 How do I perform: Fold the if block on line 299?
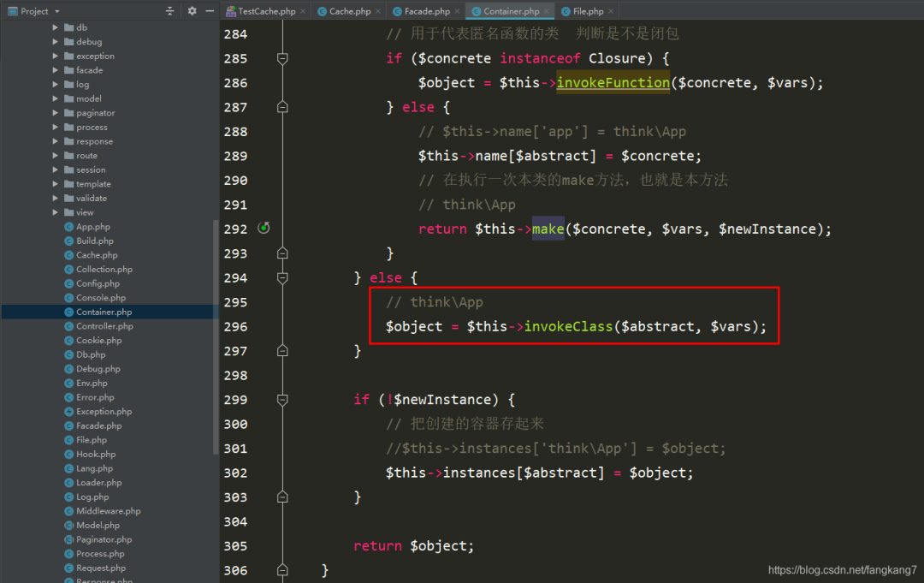(282, 400)
